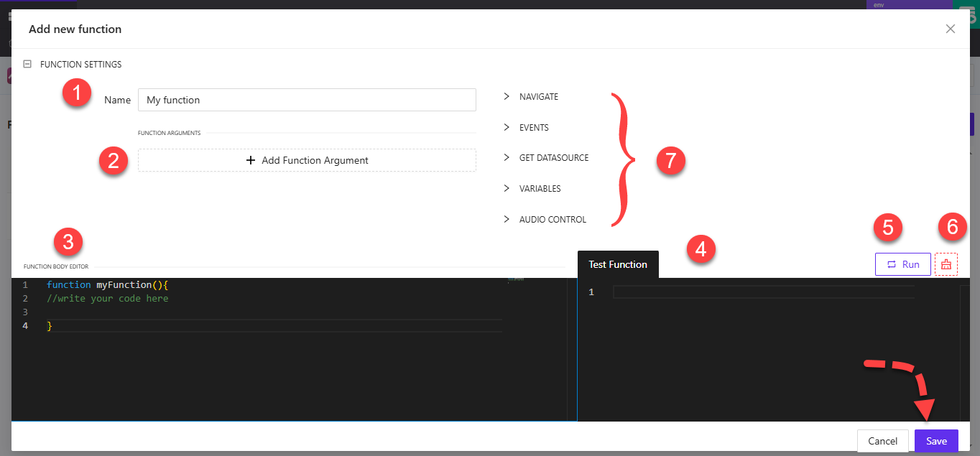Click line 2 in the function body editor

[108, 298]
